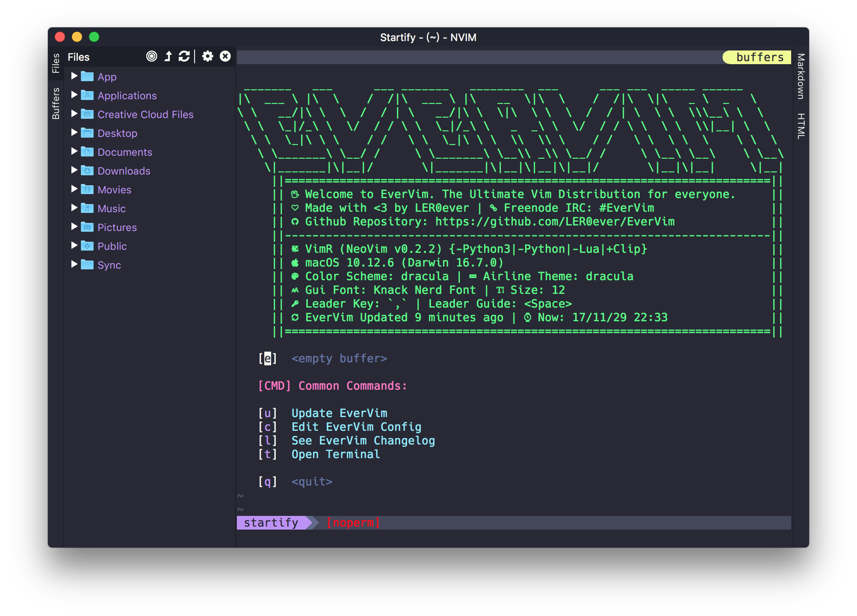This screenshot has width=857, height=616.
Task: Expand the Documents folder triangle
Action: point(74,151)
